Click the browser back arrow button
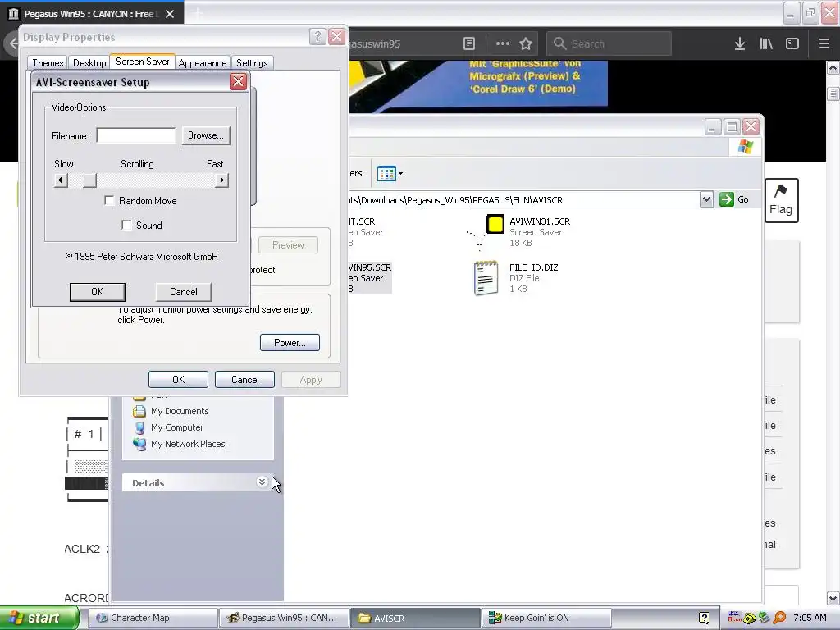Viewport: 840px width, 630px height. coord(13,43)
